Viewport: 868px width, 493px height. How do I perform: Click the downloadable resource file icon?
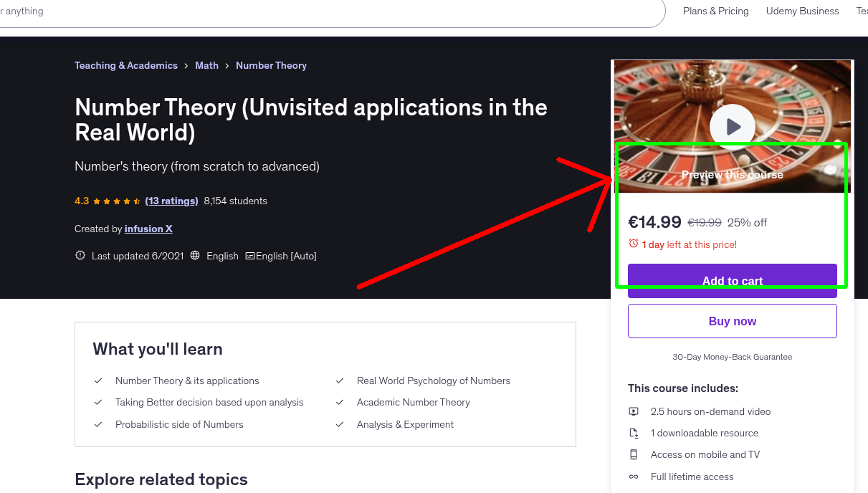(x=634, y=433)
